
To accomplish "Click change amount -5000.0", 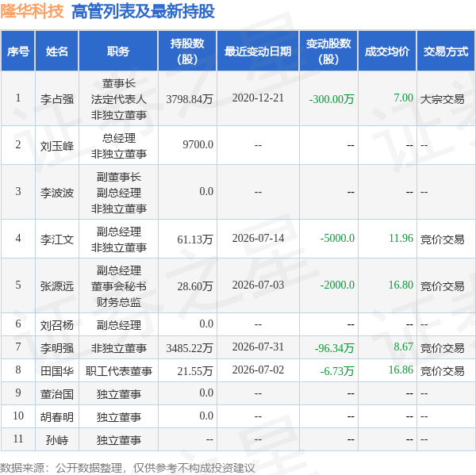I will click(x=337, y=238).
